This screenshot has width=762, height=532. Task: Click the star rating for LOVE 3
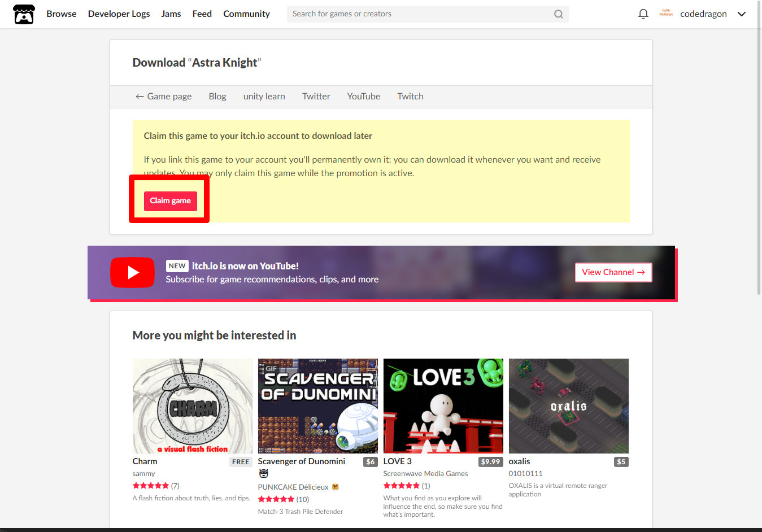click(402, 486)
